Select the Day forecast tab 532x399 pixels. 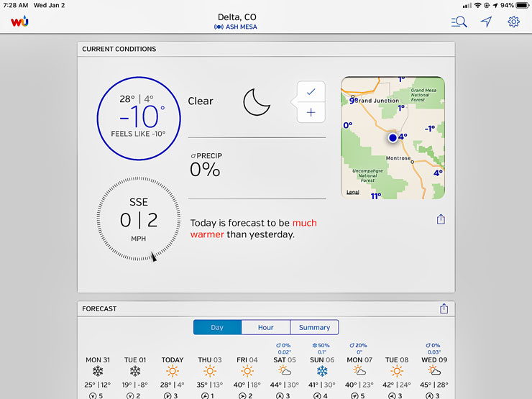[x=217, y=327]
